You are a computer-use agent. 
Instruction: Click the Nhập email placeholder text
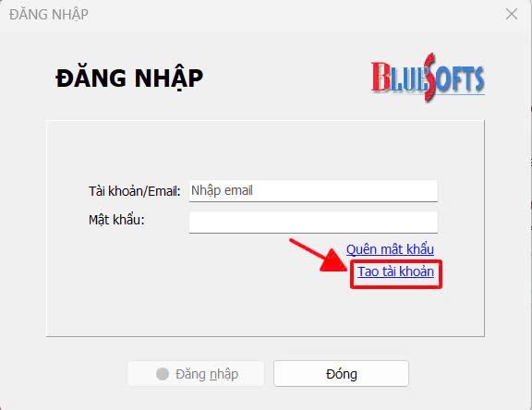click(x=222, y=190)
